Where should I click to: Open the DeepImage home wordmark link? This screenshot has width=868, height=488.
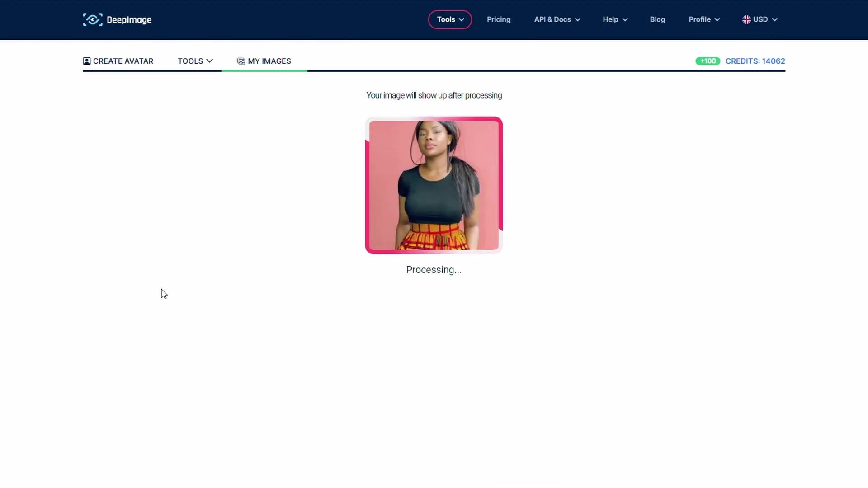tap(129, 20)
